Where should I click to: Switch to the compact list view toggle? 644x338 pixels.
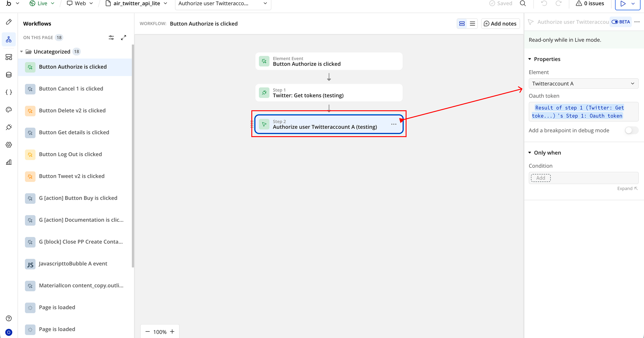472,24
